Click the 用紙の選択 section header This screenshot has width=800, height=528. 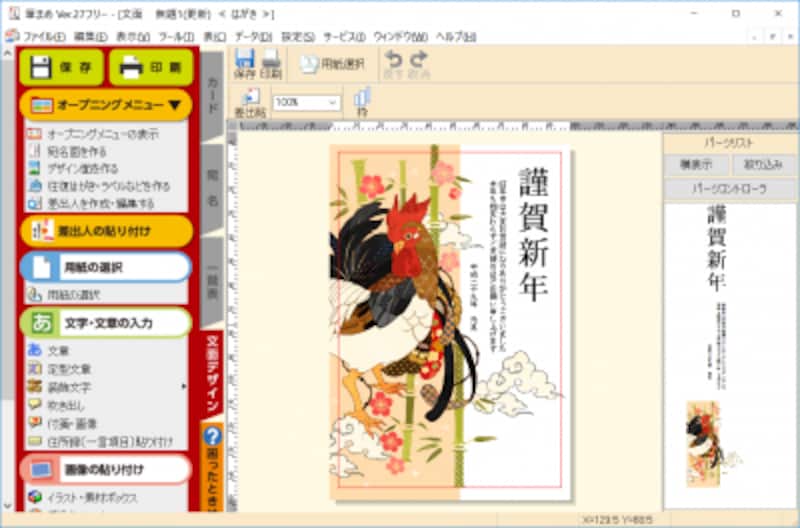click(x=106, y=267)
